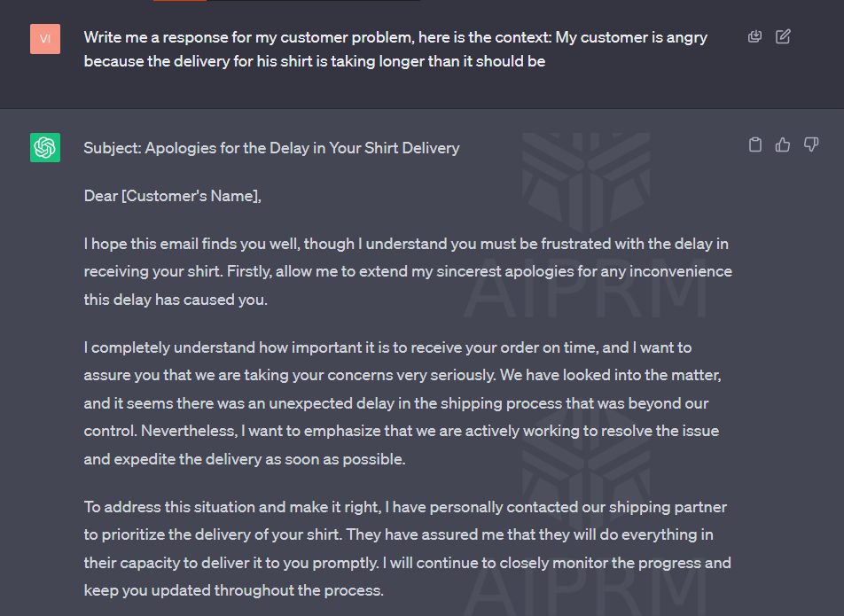Give the response a thumbs down
Image resolution: width=844 pixels, height=616 pixels.
(811, 144)
